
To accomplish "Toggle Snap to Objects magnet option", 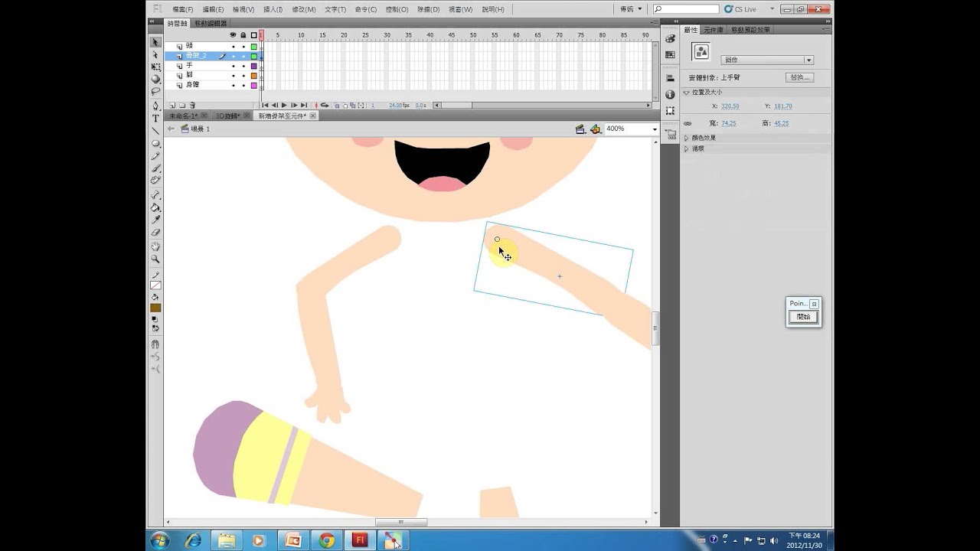I will click(x=155, y=344).
